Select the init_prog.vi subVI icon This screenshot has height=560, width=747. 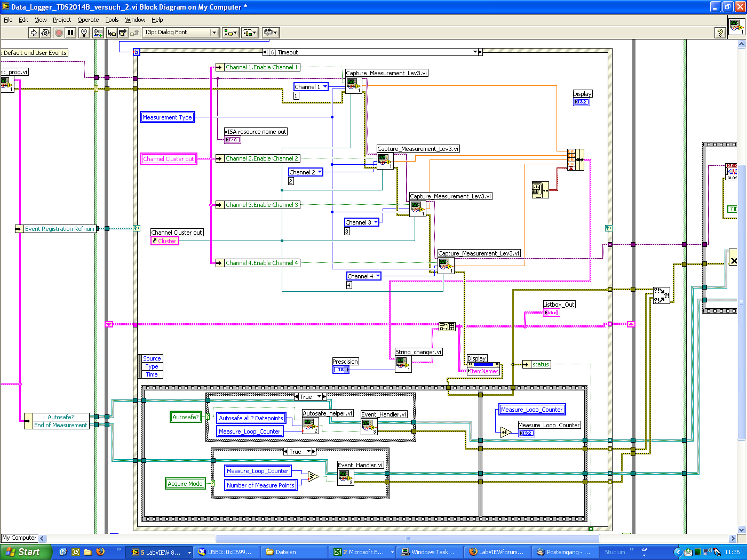coord(6,84)
